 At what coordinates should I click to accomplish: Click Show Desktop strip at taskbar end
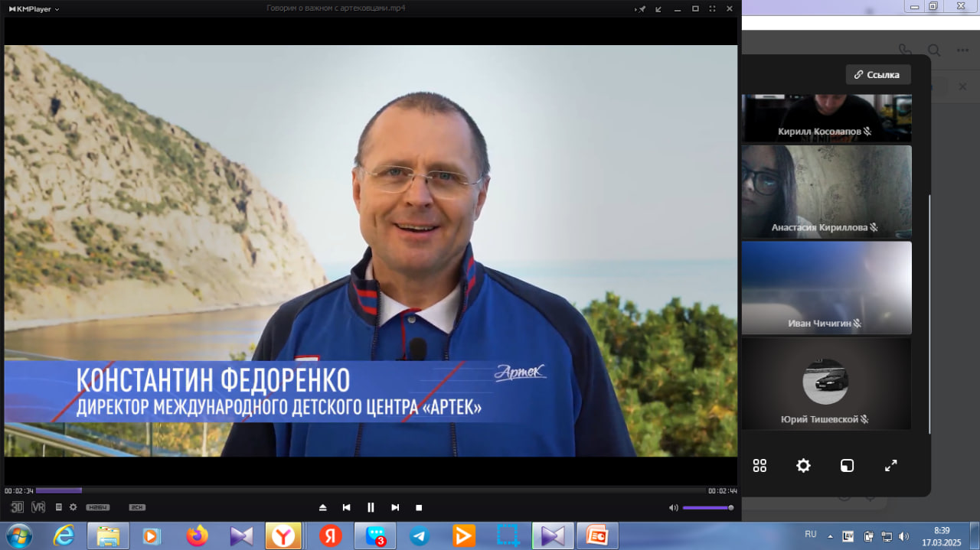pos(974,535)
